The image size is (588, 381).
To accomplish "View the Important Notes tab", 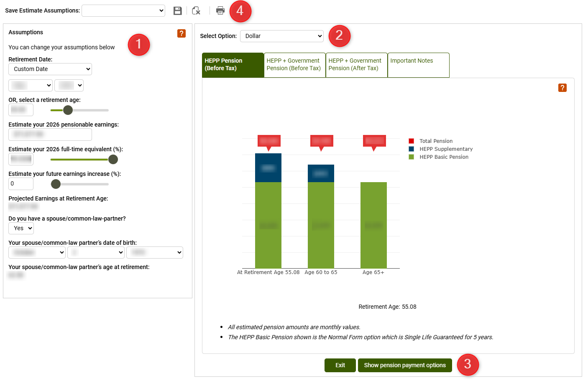I will (x=419, y=65).
